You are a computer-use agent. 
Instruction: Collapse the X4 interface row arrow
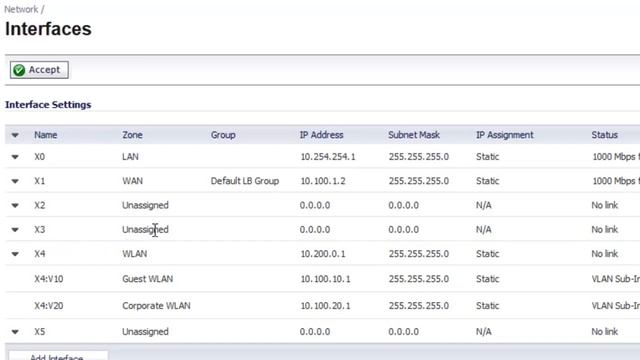[x=15, y=254]
